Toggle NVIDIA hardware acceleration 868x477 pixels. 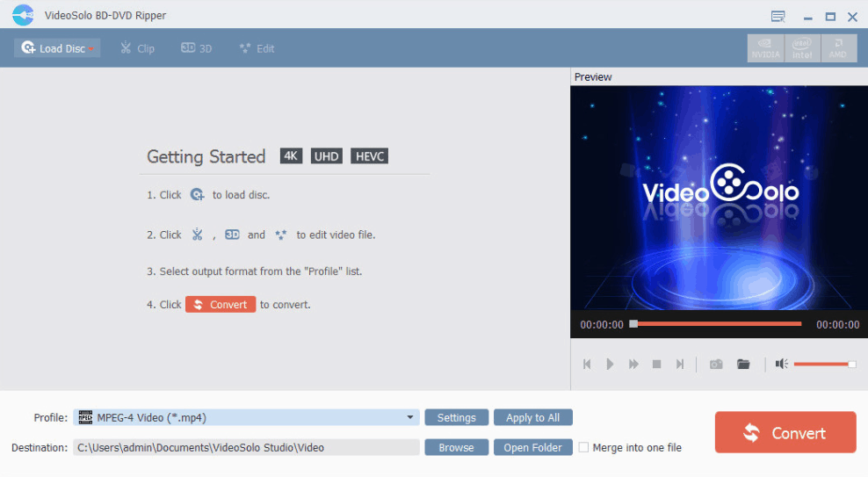pos(765,48)
